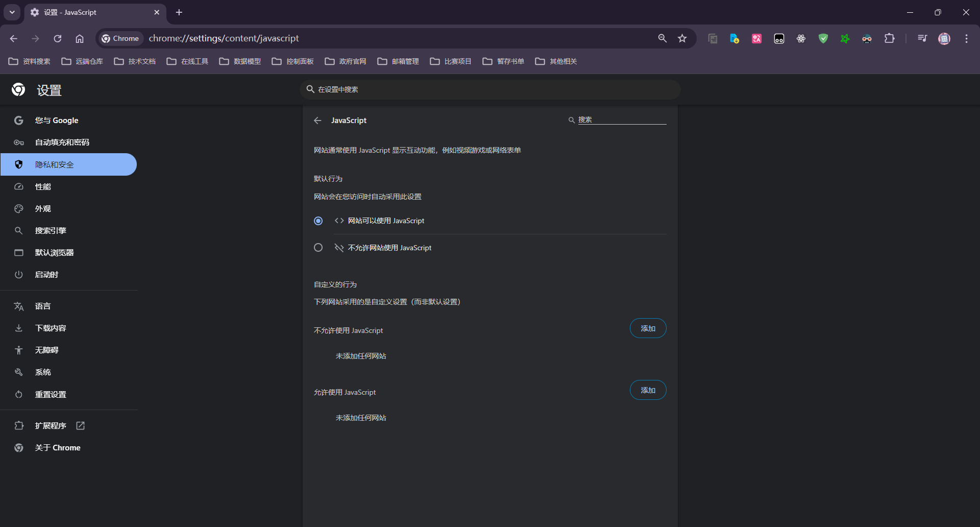Image resolution: width=980 pixels, height=527 pixels.
Task: Click 添加 button for 不允许使用 JavaScript
Action: click(648, 328)
